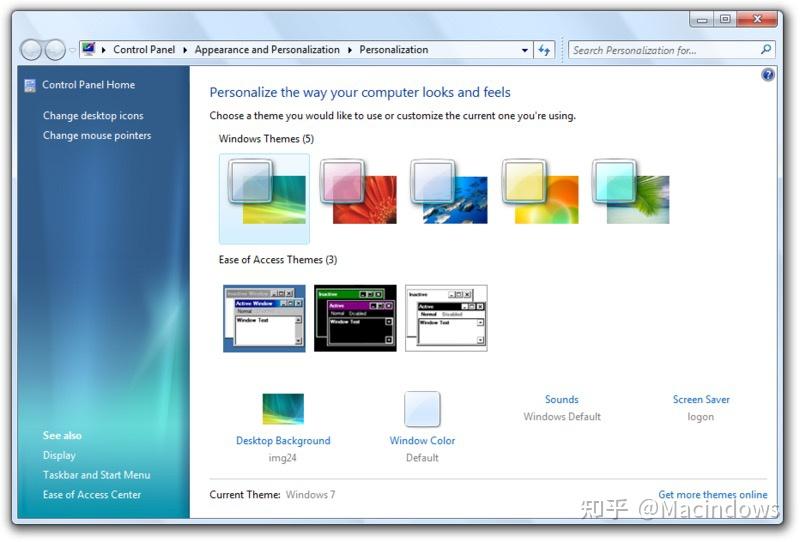Go to Control Panel breadcrumb
Image resolution: width=800 pixels, height=542 pixels.
pyautogui.click(x=144, y=50)
